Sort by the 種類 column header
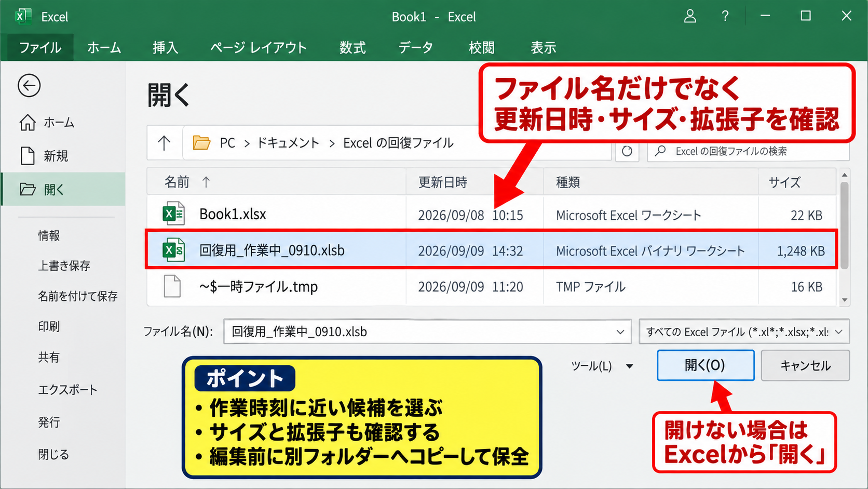The width and height of the screenshot is (868, 489). tap(568, 182)
